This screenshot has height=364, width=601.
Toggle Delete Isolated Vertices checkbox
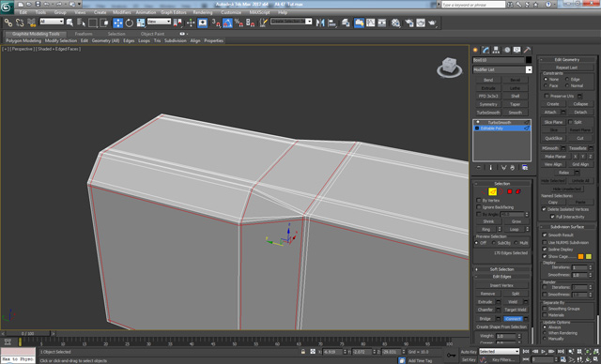click(x=544, y=209)
